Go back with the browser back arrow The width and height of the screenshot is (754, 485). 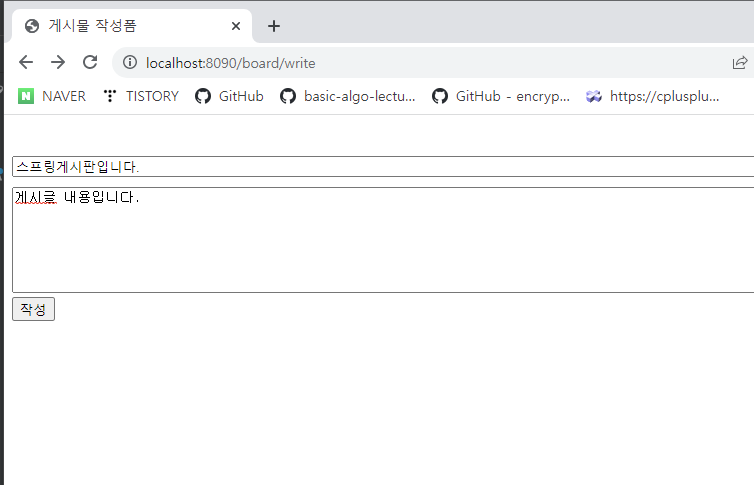tap(26, 62)
